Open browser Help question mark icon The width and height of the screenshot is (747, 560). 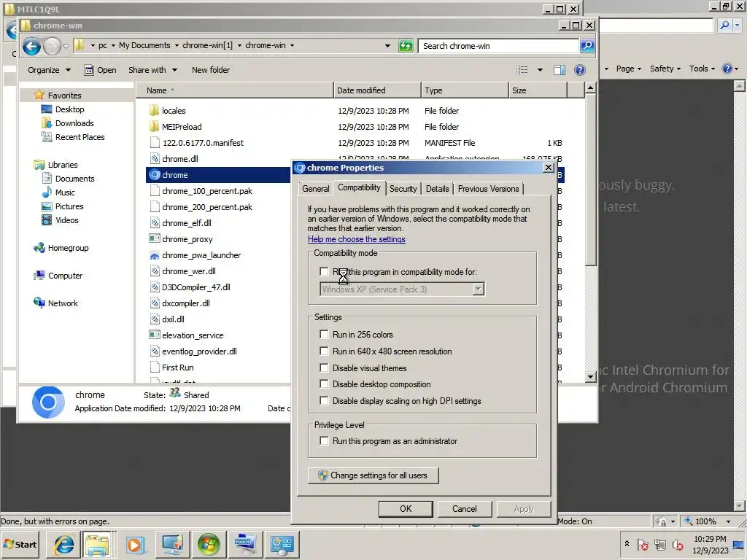(x=727, y=69)
